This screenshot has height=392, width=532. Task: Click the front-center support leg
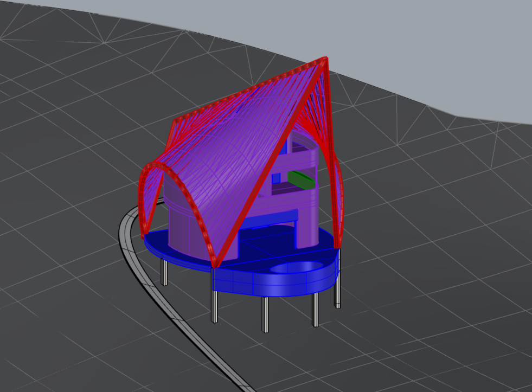pos(266,314)
